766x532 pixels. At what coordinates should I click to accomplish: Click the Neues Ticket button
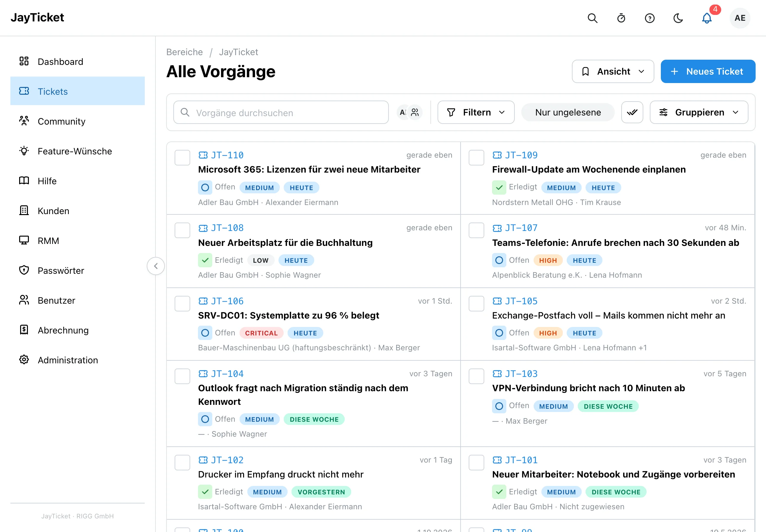(708, 71)
